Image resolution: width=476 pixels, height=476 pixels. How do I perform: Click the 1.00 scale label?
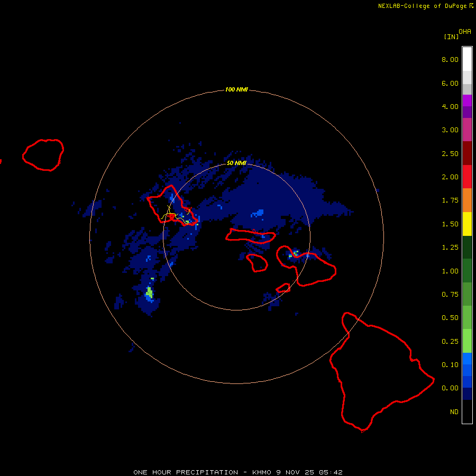point(450,271)
